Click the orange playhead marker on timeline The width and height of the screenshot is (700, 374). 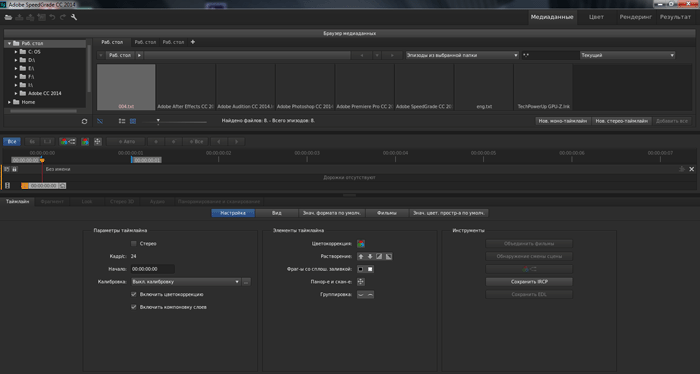point(42,160)
